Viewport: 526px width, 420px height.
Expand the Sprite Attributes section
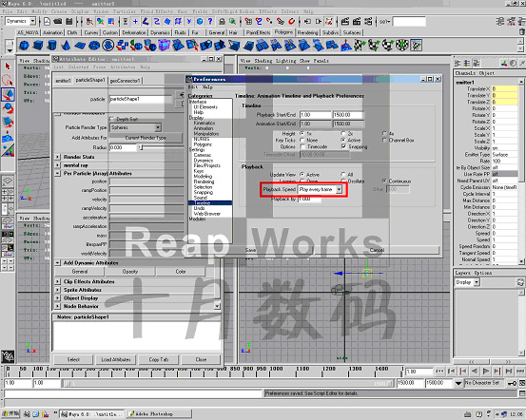tap(57, 290)
